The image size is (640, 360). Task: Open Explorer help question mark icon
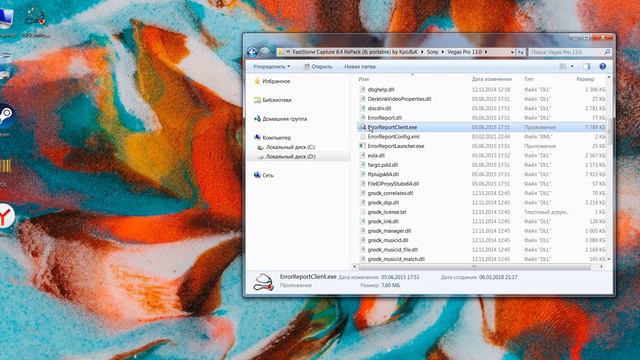(602, 67)
